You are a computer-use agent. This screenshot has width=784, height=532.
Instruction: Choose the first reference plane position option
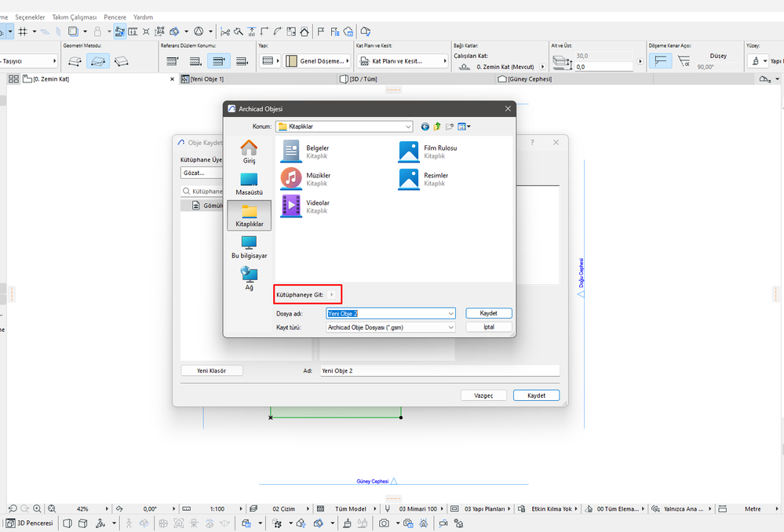[x=173, y=61]
